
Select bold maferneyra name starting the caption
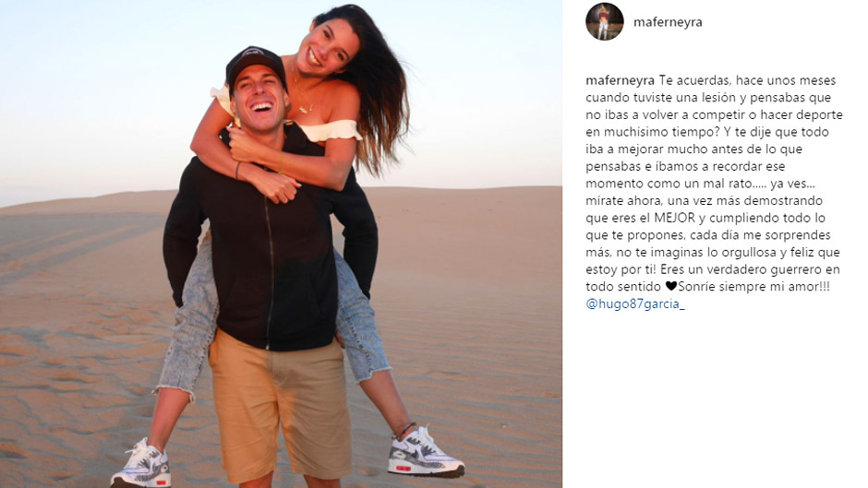[x=620, y=80]
